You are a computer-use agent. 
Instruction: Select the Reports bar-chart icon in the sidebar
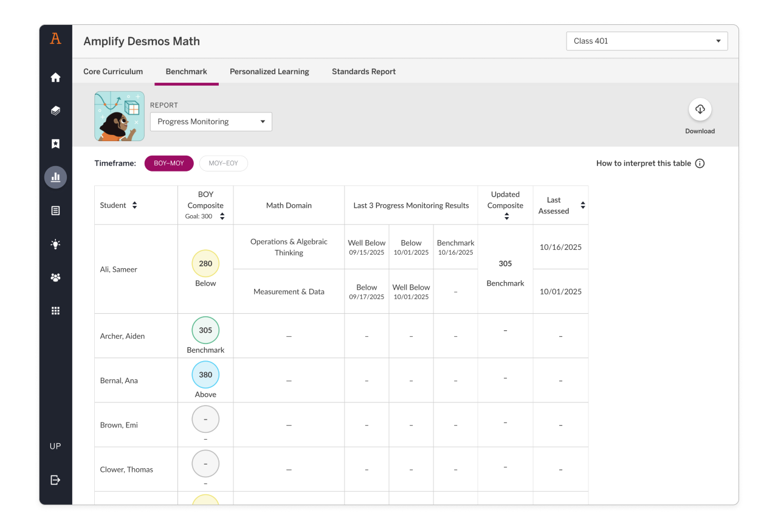55,177
